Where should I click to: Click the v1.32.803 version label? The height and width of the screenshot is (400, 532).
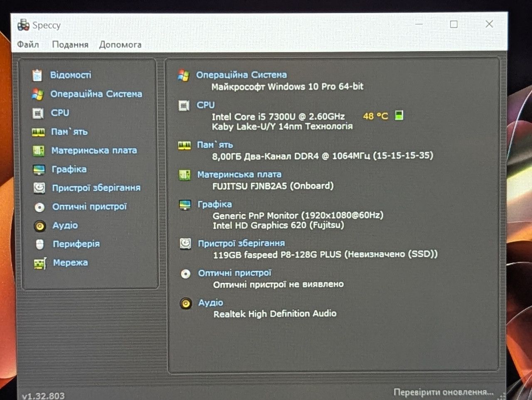click(43, 395)
